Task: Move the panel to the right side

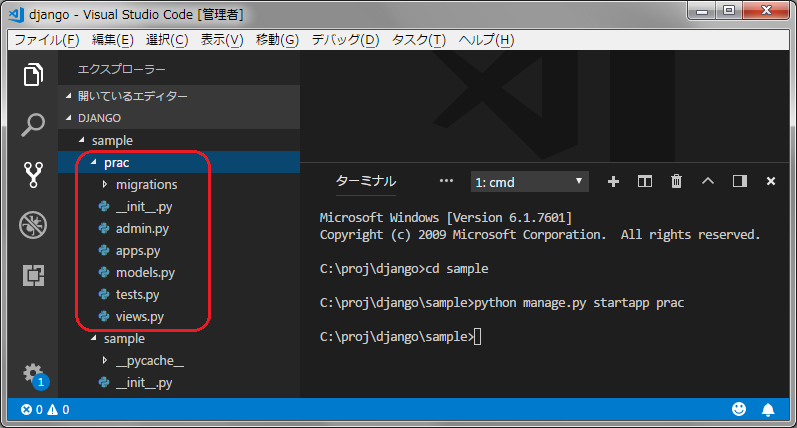Action: [740, 181]
